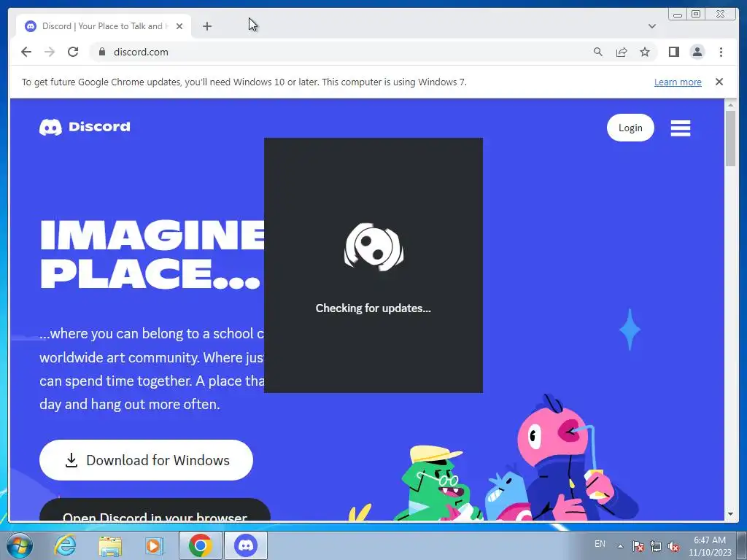Viewport: 747px width, 560px height.
Task: Open the taskbar clock and date
Action: [710, 546]
